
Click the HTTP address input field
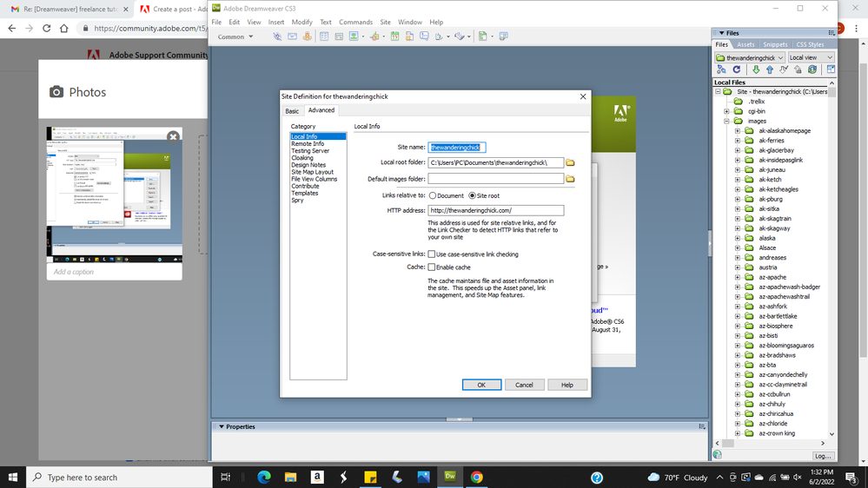click(x=496, y=210)
